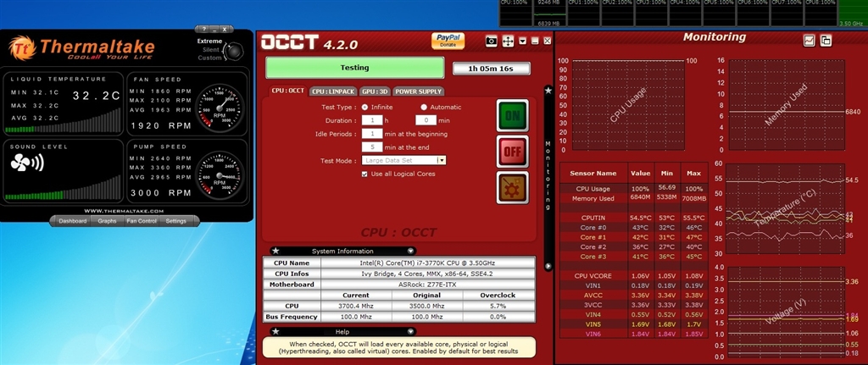Minimize the OCCT window
This screenshot has width=868, height=365.
[535, 41]
